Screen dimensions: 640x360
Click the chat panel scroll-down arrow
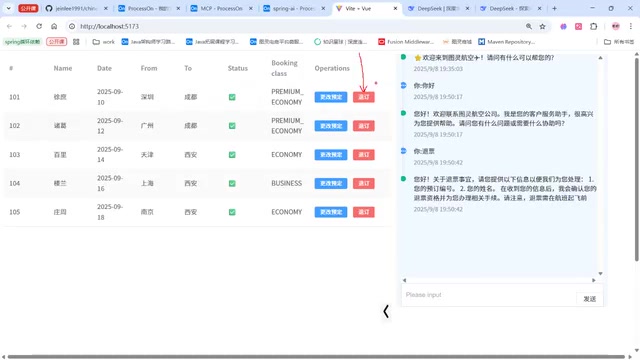tap(600, 273)
